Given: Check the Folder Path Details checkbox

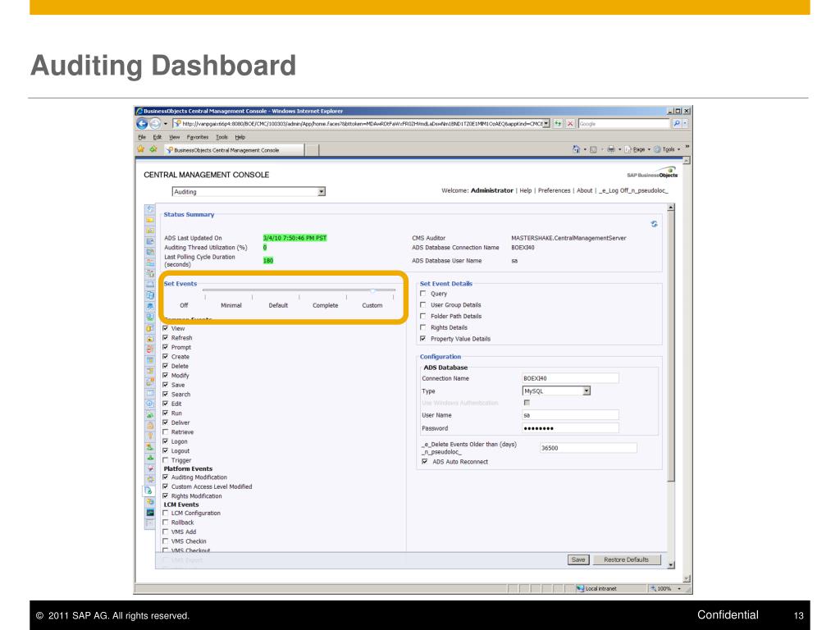Looking at the screenshot, I should (x=423, y=316).
